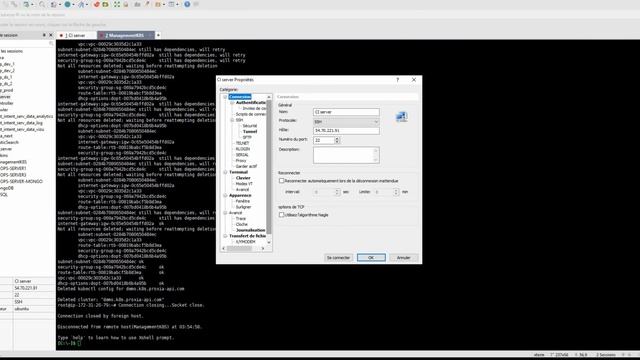Viewport: 640px width, 360px height.
Task: Click the olive-green round icon in the toolbar
Action: [106, 4]
